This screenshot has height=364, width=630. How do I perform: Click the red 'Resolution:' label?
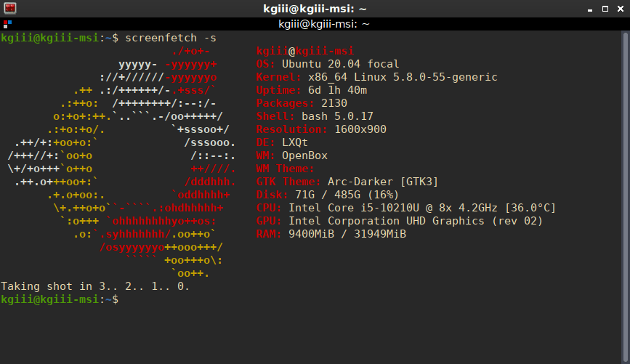click(x=292, y=129)
